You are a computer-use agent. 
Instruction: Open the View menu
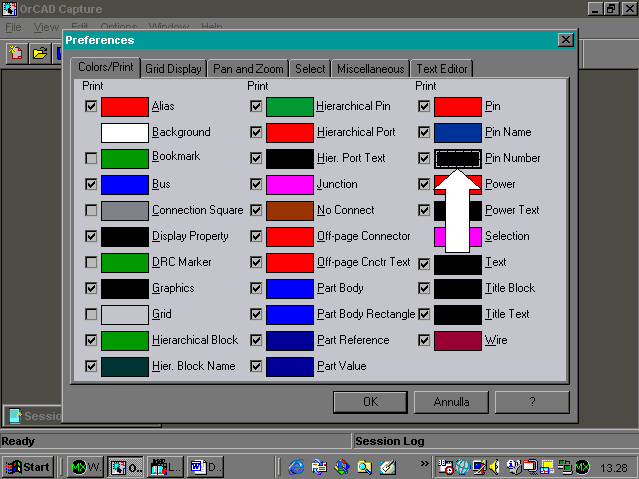pos(46,27)
